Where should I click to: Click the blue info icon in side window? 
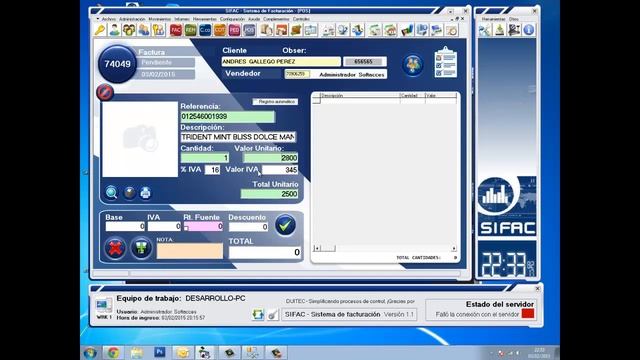(529, 30)
